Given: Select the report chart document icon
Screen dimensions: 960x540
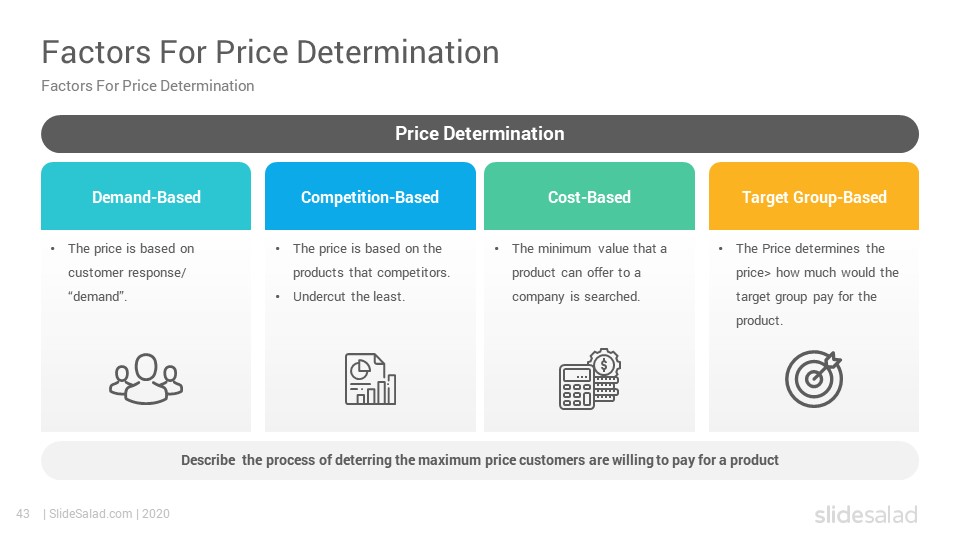Looking at the screenshot, I should (370, 379).
